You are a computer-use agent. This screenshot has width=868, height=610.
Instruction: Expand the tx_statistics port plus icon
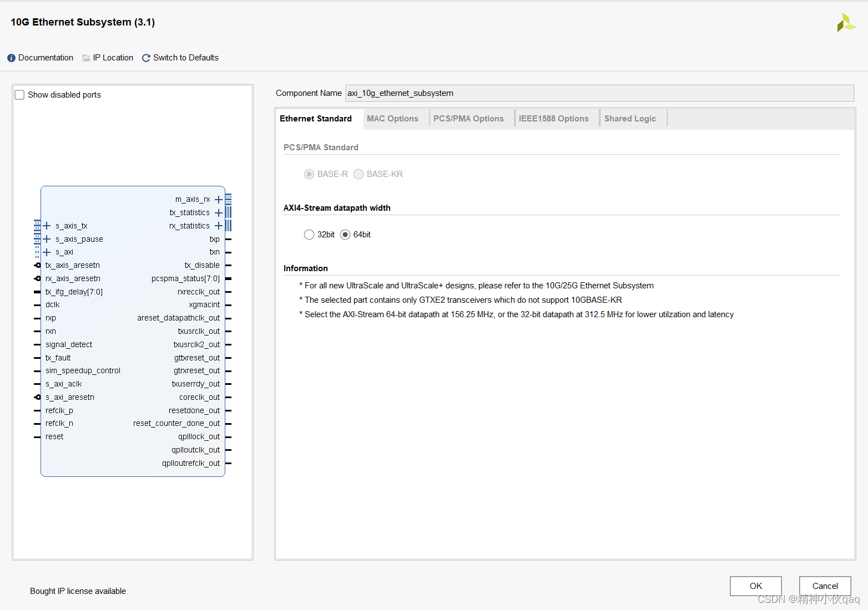219,213
